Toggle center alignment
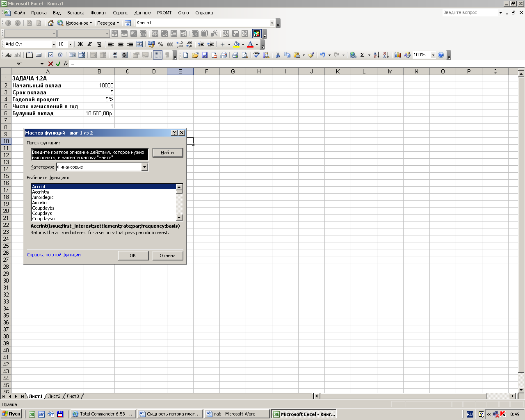Image resolution: width=525 pixels, height=420 pixels. (120, 44)
